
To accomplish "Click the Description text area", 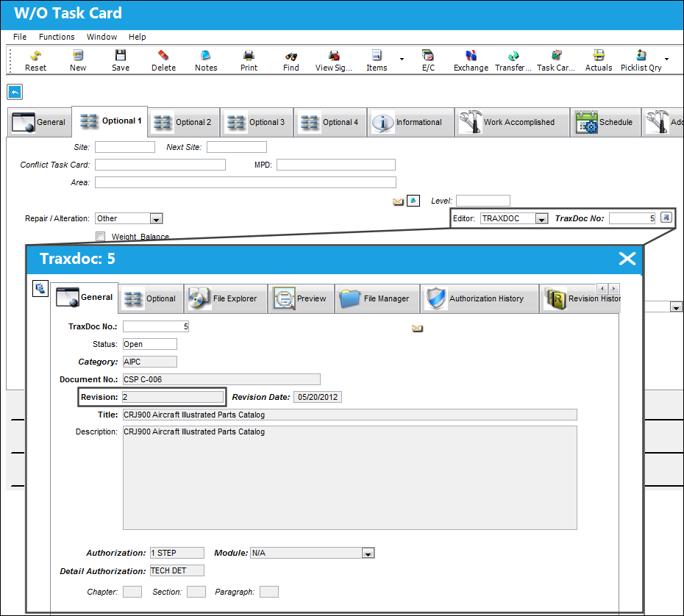I will [x=350, y=478].
